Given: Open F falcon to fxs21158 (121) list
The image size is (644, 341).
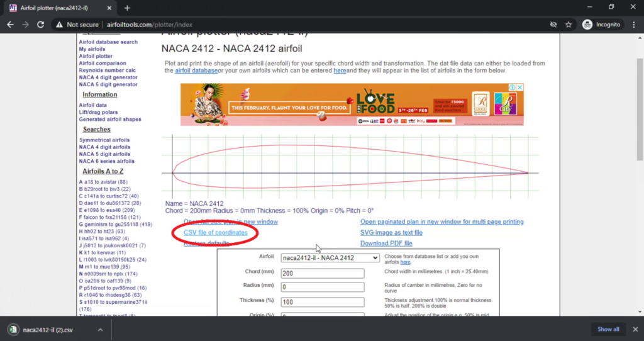Looking at the screenshot, I should coord(109,217).
